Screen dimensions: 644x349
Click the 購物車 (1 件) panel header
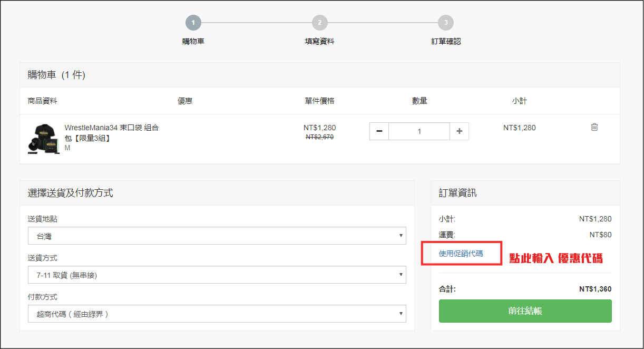point(56,75)
